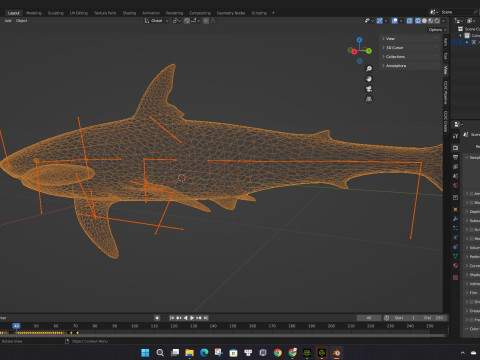Click the pan hand viewport gizmo
The height and width of the screenshot is (360, 480).
click(x=369, y=79)
